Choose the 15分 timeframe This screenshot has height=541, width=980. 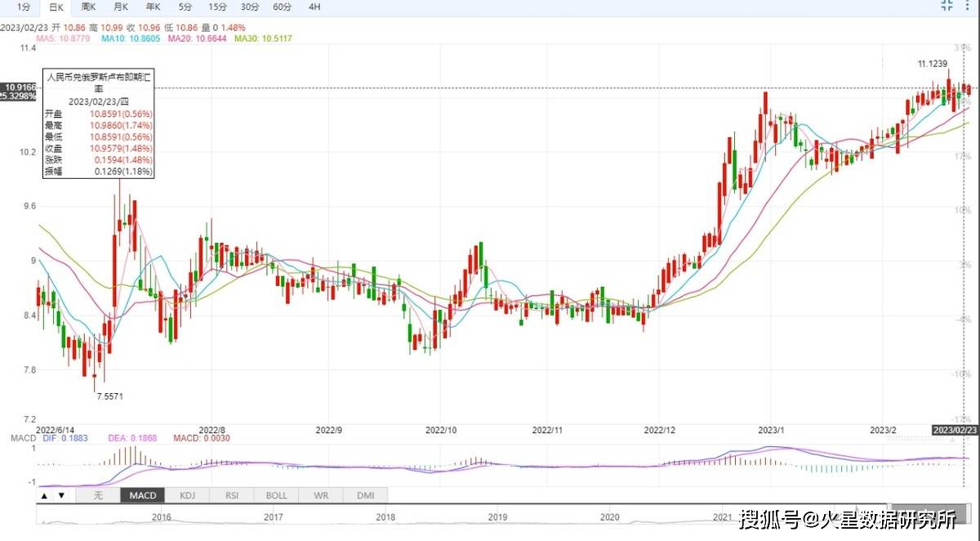pos(217,7)
